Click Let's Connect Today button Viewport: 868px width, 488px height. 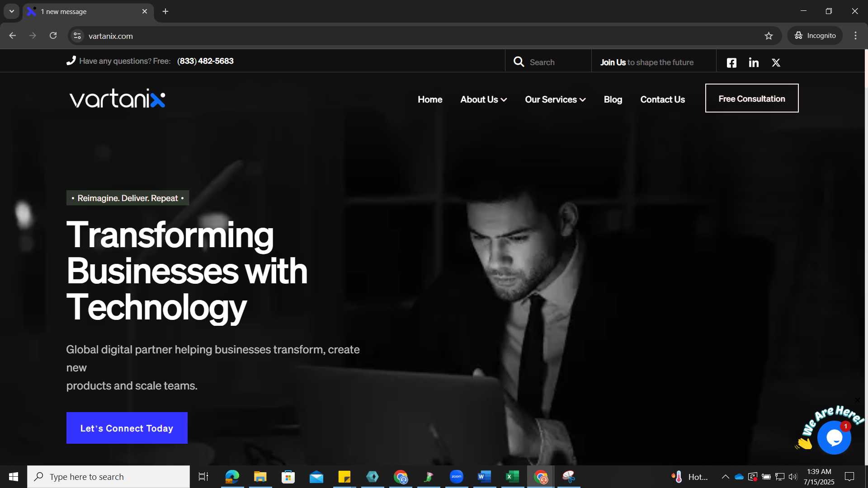(x=127, y=428)
